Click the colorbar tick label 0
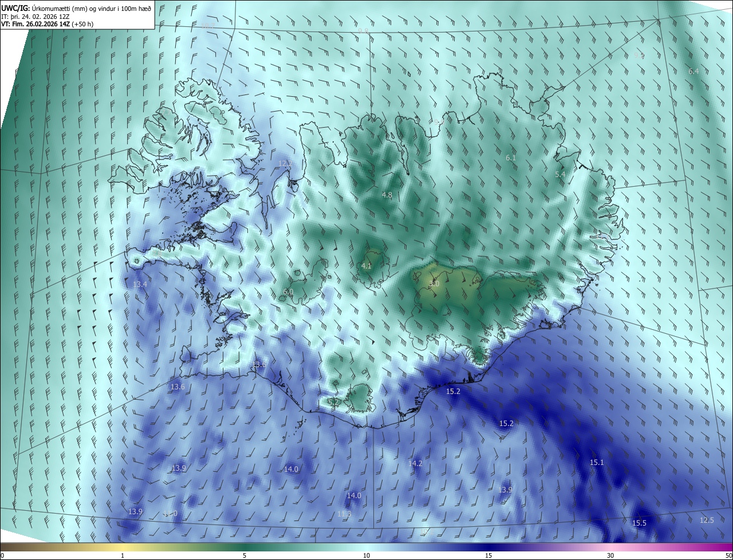 tap(2, 555)
